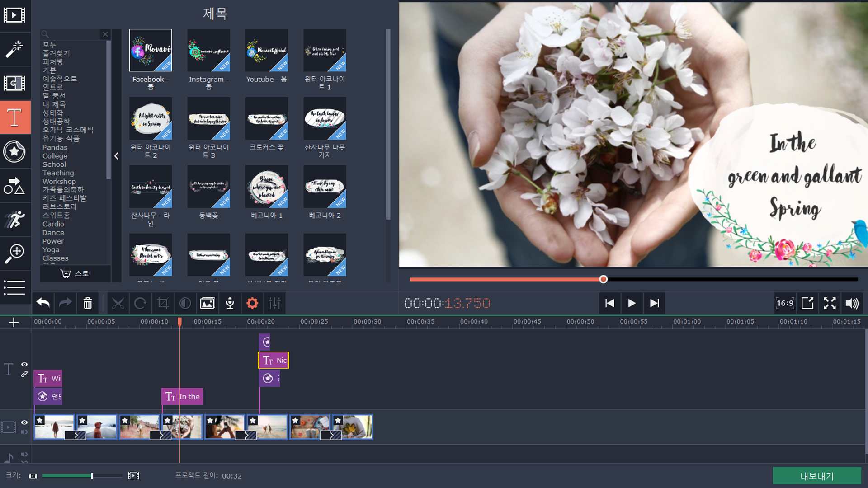This screenshot has width=868, height=488.
Task: Open clip properties gear icon
Action: click(252, 303)
